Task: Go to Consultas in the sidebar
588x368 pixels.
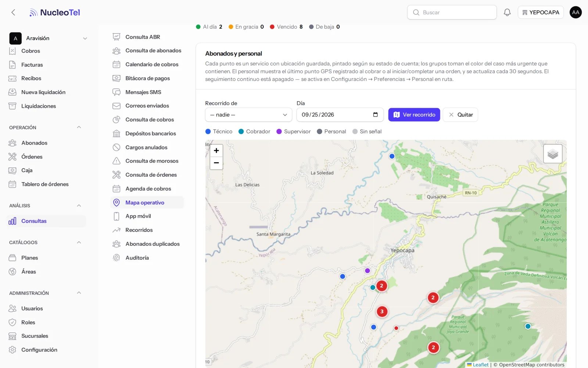Action: (46, 221)
